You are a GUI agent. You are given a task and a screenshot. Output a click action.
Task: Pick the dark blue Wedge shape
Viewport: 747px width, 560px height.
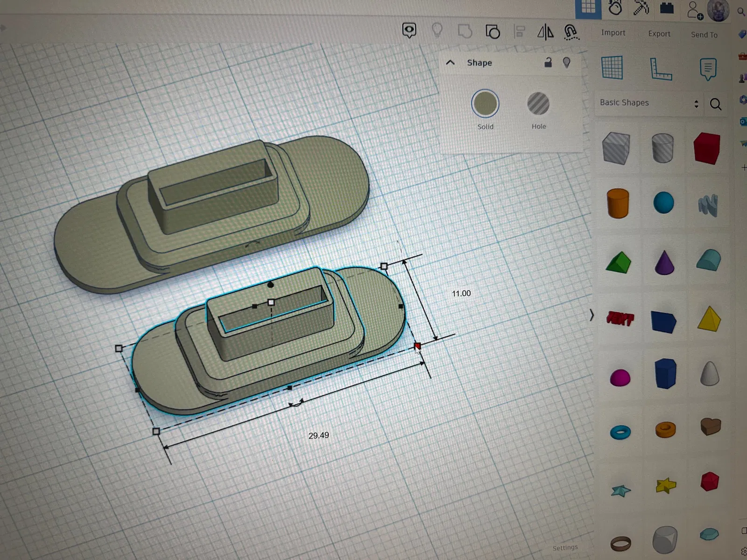pyautogui.click(x=663, y=322)
